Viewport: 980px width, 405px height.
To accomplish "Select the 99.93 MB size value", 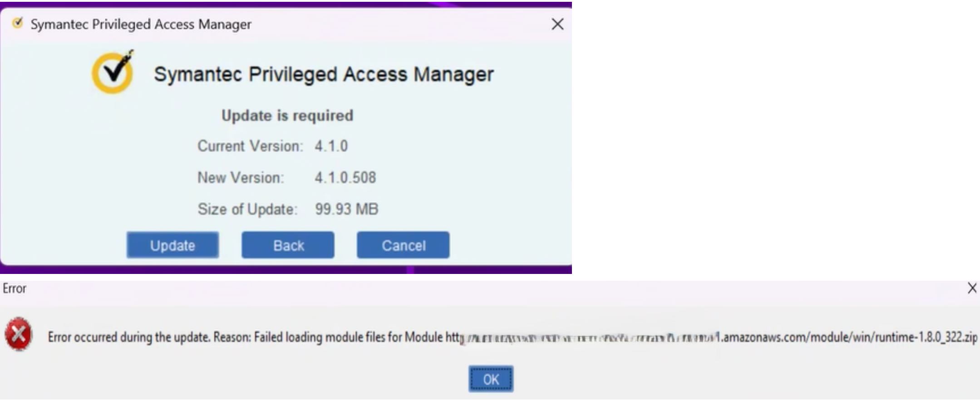I will (346, 209).
